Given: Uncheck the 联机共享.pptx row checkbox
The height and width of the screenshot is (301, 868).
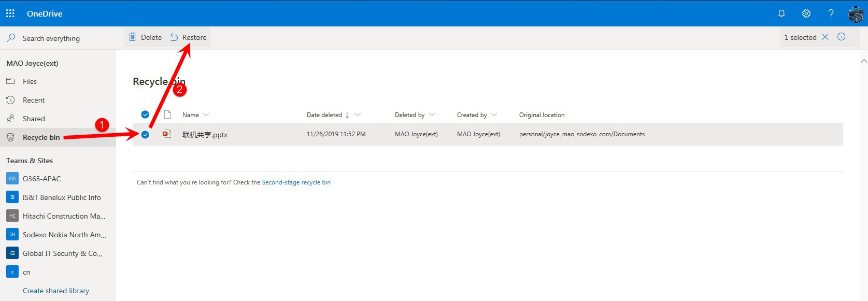Looking at the screenshot, I should [x=145, y=135].
